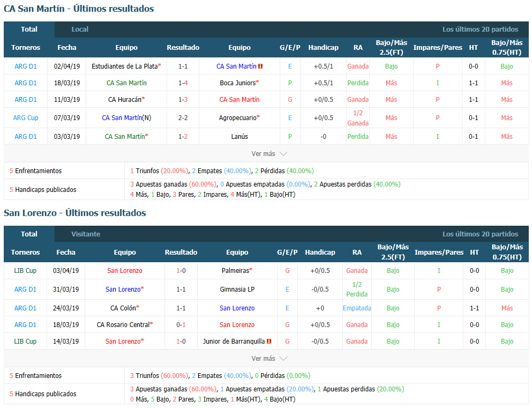Click the +0.5/1 handicap for 02/04/19 match

pyautogui.click(x=324, y=66)
